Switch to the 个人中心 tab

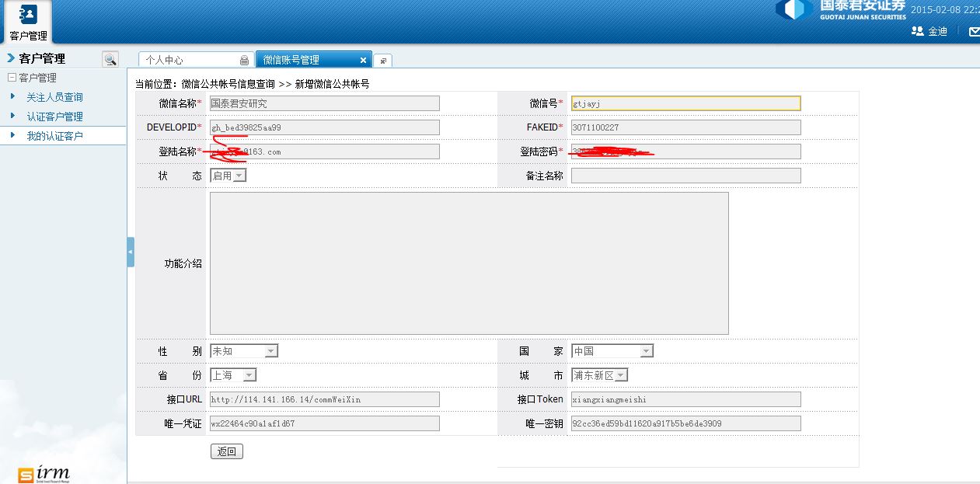pos(196,60)
